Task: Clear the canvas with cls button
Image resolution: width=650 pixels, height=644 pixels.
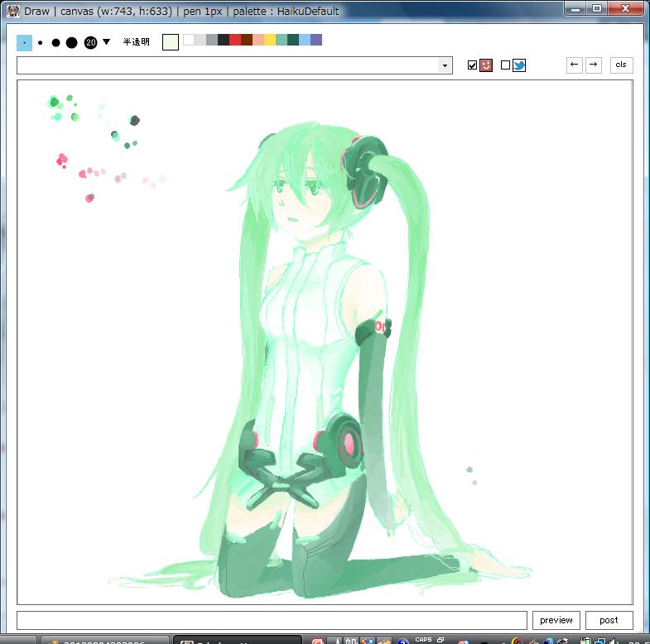Action: [x=621, y=65]
